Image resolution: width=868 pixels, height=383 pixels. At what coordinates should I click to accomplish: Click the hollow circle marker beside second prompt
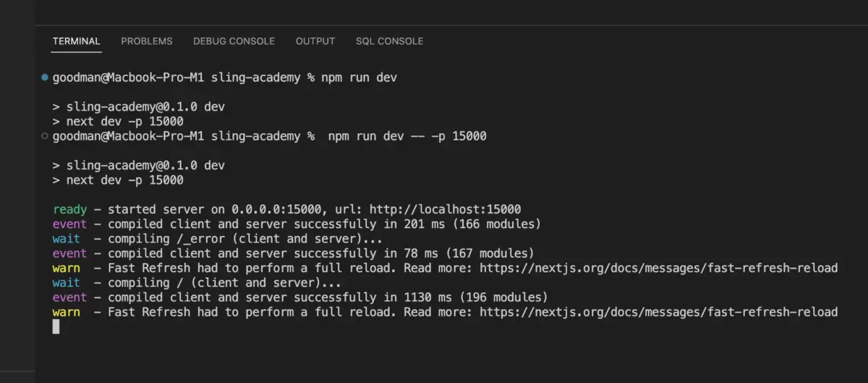tap(46, 135)
